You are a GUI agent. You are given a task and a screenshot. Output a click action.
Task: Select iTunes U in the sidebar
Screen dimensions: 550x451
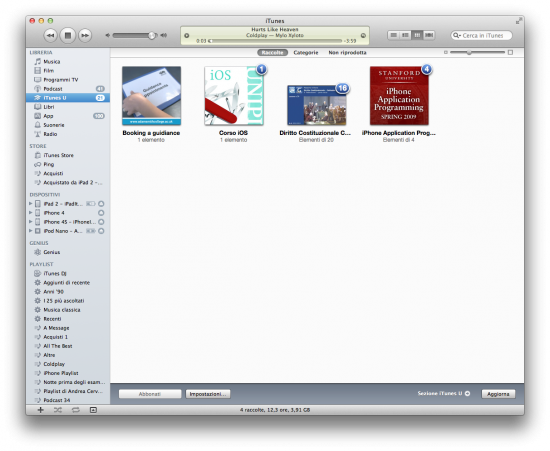pyautogui.click(x=68, y=98)
